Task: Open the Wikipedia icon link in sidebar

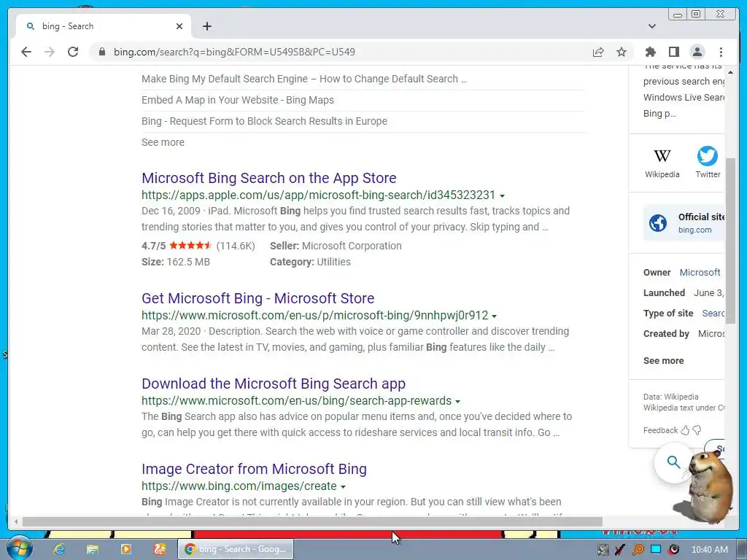Action: pyautogui.click(x=662, y=163)
